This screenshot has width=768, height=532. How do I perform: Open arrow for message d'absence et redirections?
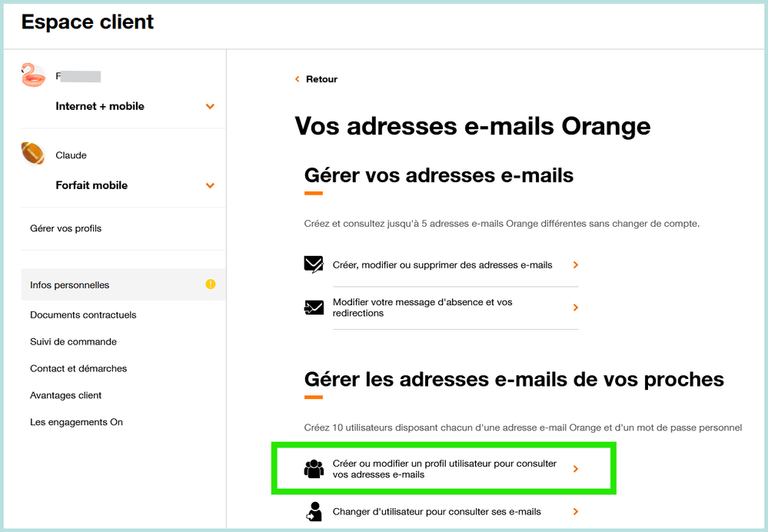tap(576, 308)
